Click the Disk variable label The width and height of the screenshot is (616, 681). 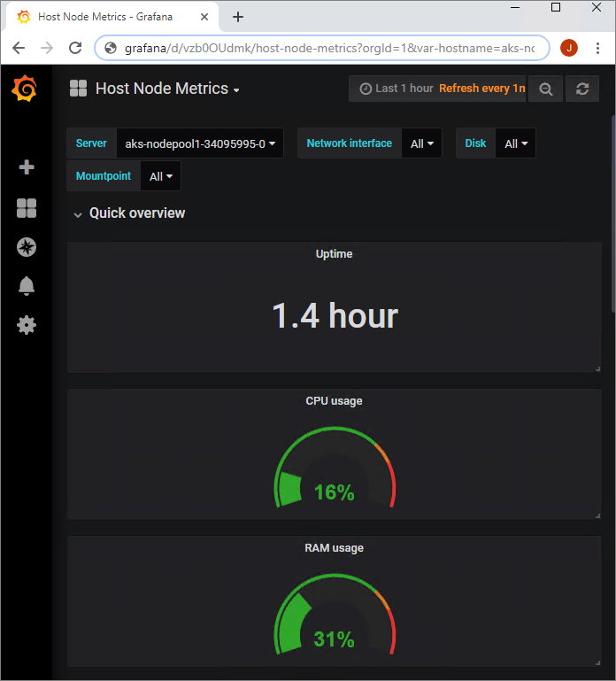click(475, 143)
